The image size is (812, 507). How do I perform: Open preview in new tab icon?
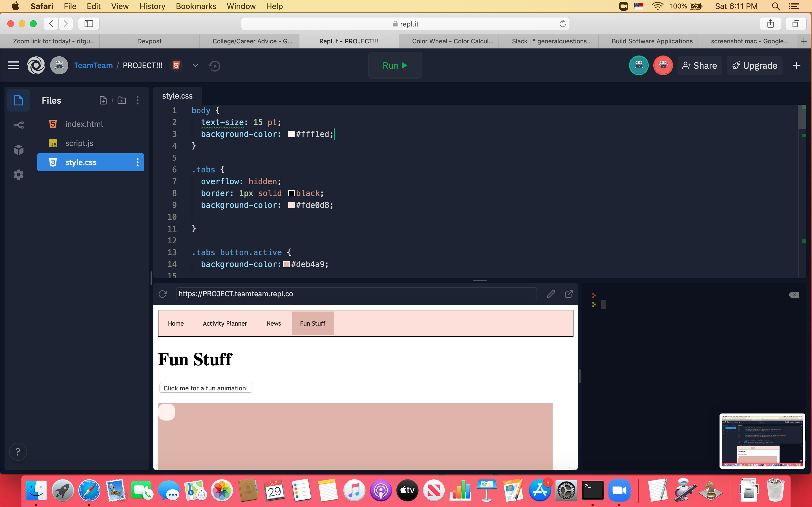569,294
